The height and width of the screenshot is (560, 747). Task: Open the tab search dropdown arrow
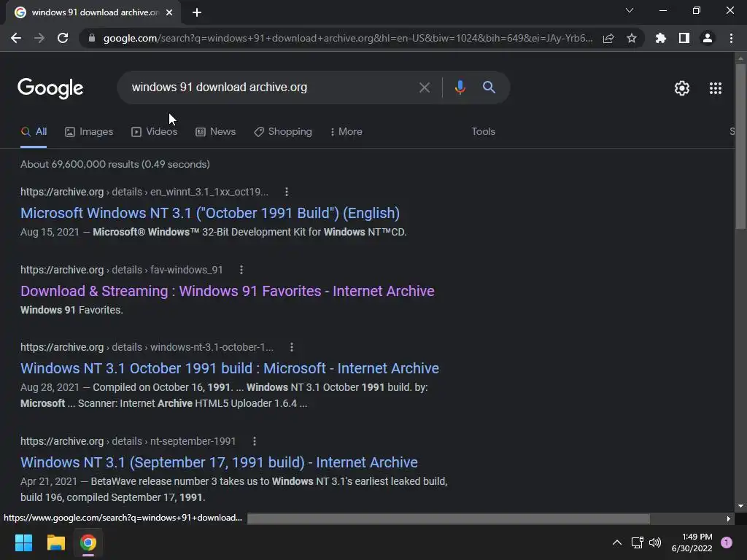(630, 10)
